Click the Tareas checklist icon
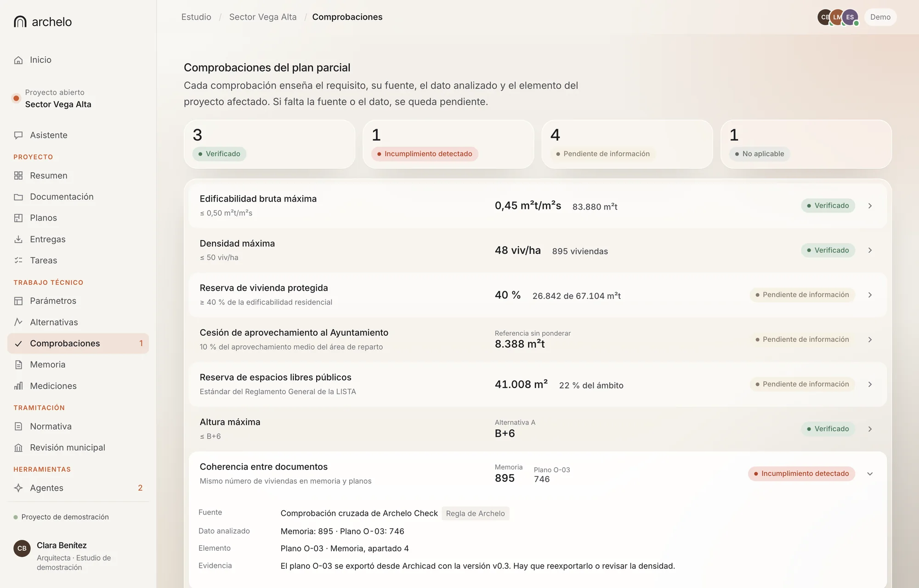Image resolution: width=919 pixels, height=588 pixels. coord(18,260)
